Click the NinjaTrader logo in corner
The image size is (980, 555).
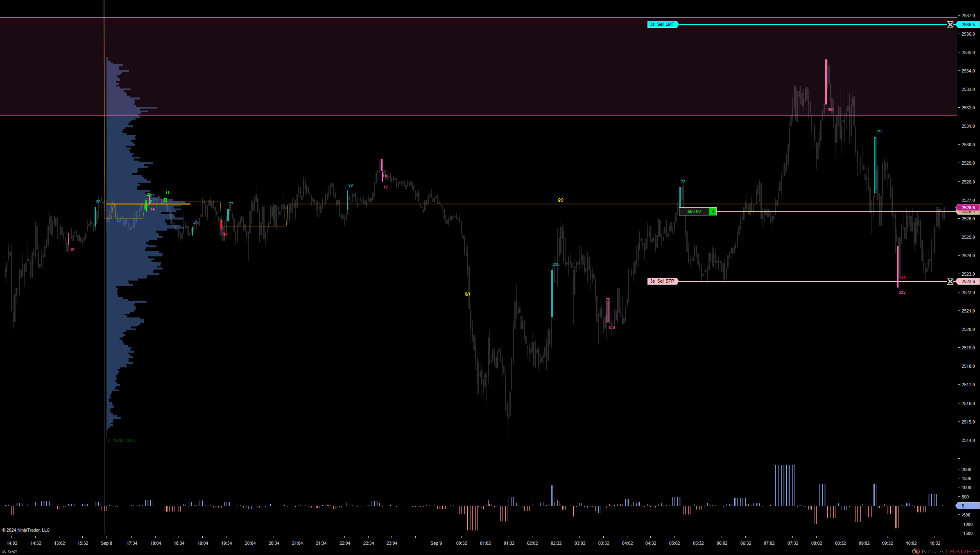(x=946, y=551)
